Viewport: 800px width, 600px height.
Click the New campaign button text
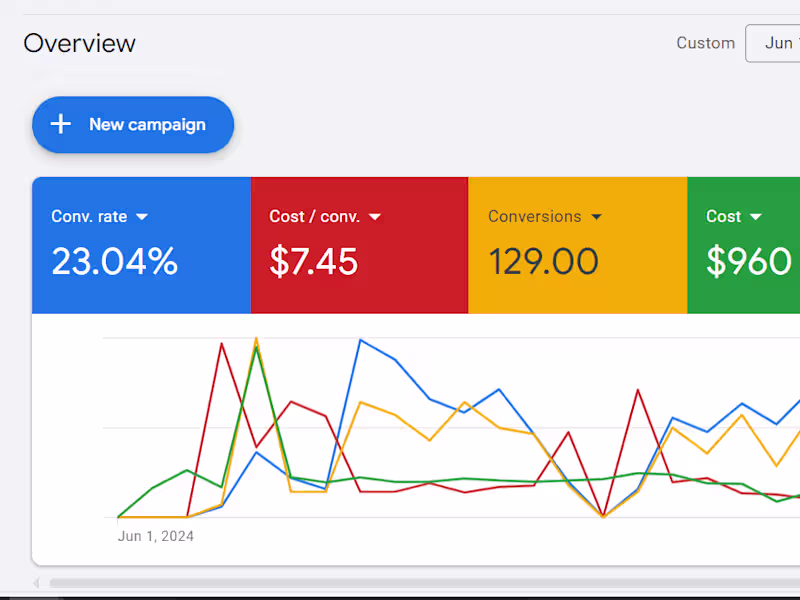coord(147,125)
